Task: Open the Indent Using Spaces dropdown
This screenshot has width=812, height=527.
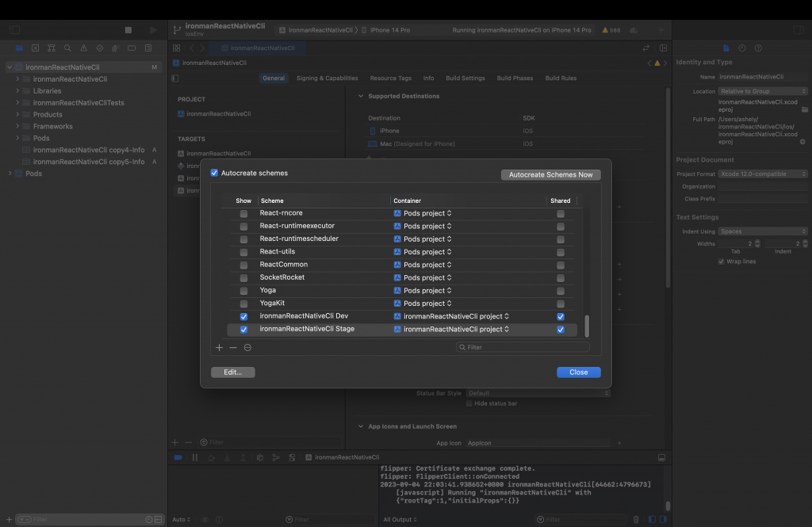Action: coord(762,231)
